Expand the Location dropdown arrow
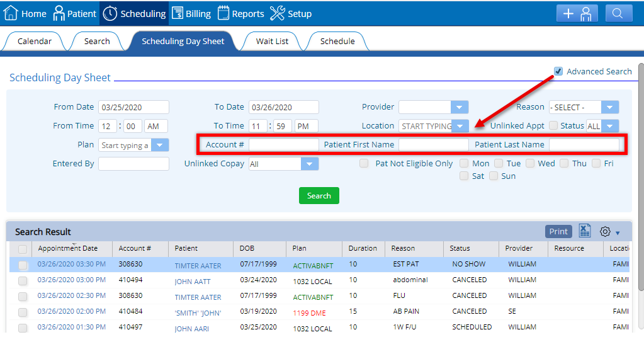Screen dimensions: 644x337 tap(460, 126)
